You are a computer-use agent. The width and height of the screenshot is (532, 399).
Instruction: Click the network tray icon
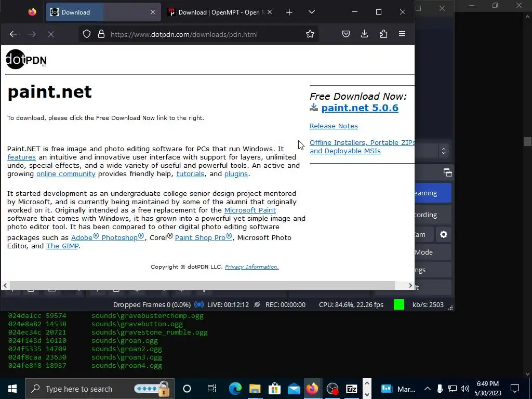[x=453, y=389]
